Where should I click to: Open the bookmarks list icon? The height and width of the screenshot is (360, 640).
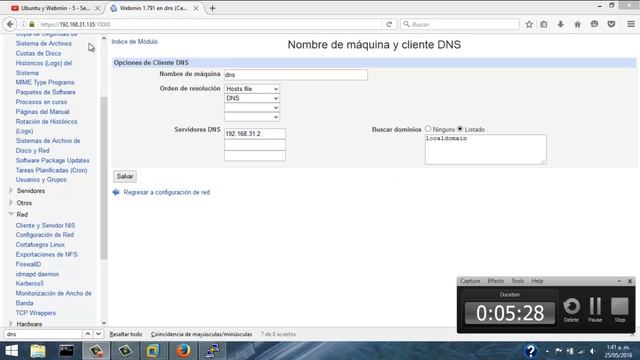(x=544, y=24)
